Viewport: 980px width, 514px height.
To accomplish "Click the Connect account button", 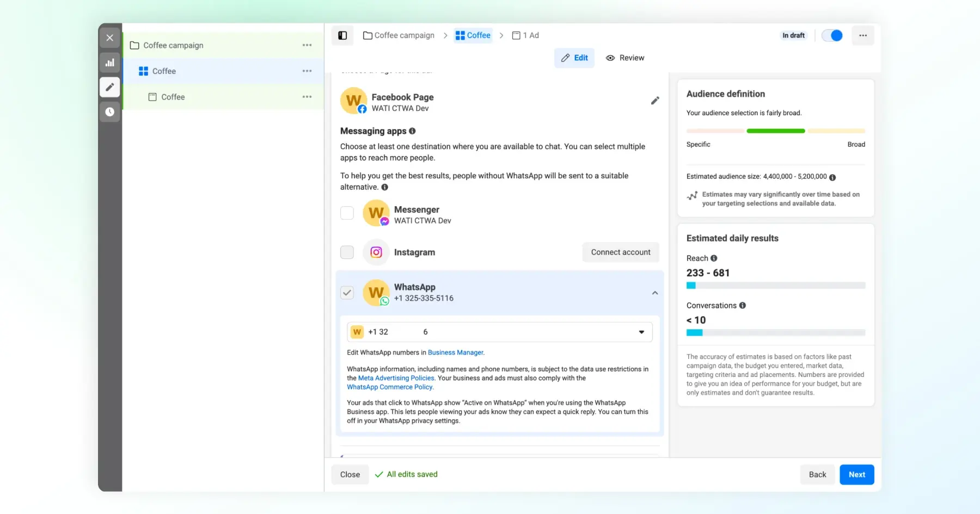I will tap(621, 252).
